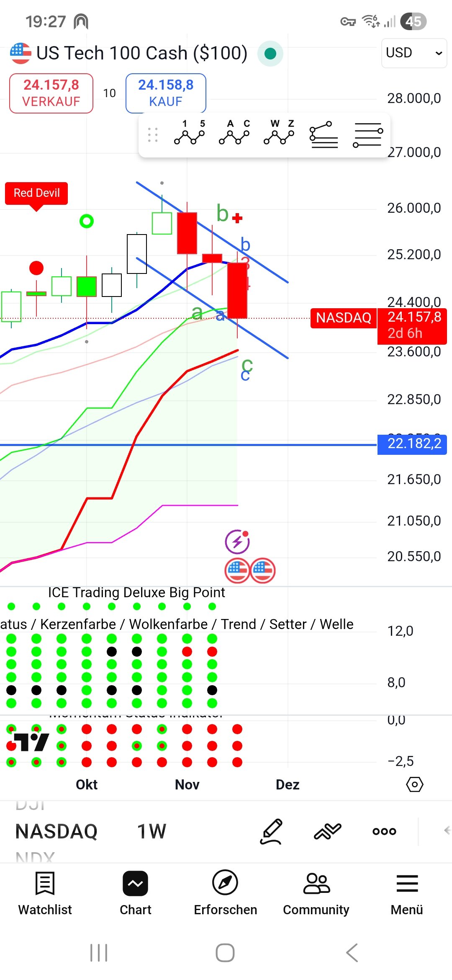Screen dimensions: 452x980
Task: Tap the purple lightning event marker
Action: point(237,542)
